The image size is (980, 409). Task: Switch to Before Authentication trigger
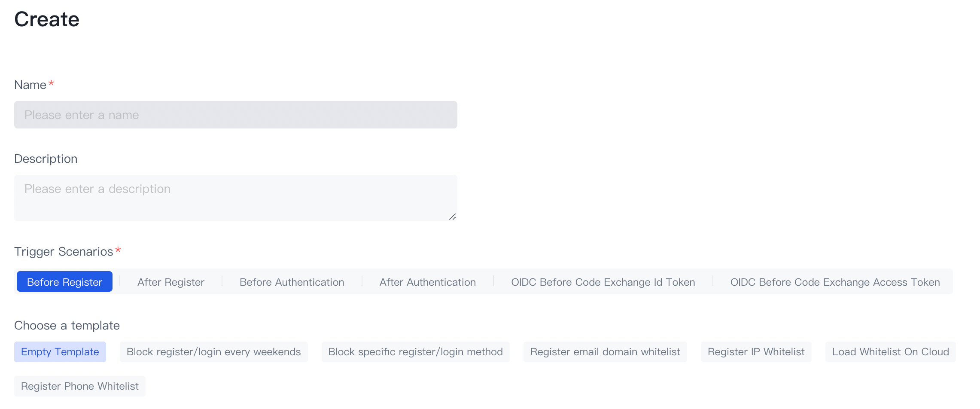(292, 282)
